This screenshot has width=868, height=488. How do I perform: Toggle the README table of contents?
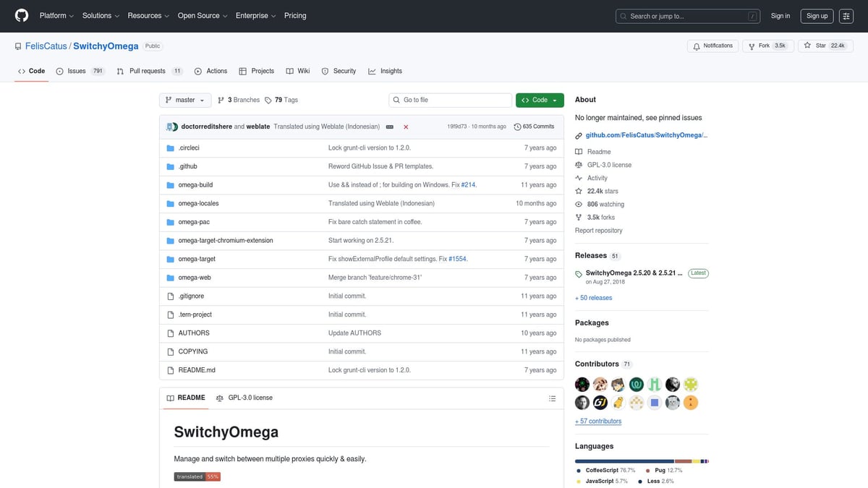point(552,398)
